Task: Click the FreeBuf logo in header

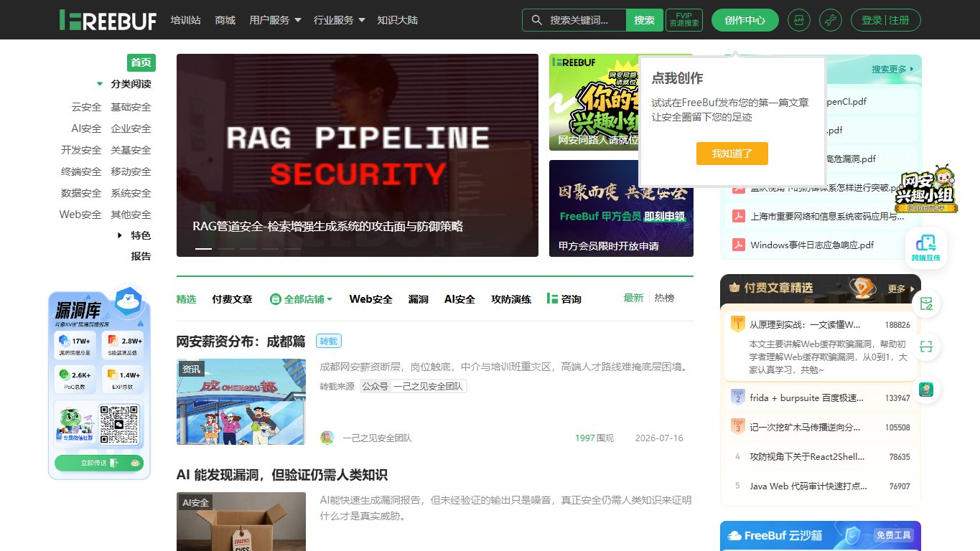Action: [x=108, y=20]
